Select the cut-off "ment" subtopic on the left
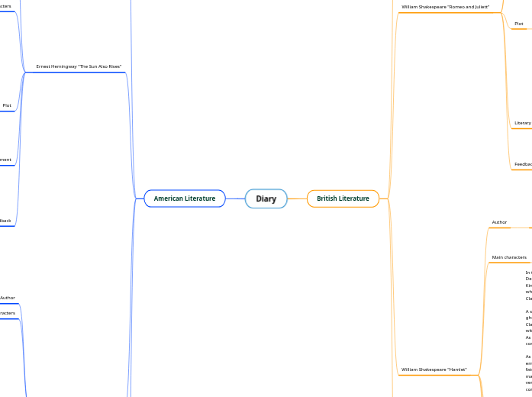 5,160
